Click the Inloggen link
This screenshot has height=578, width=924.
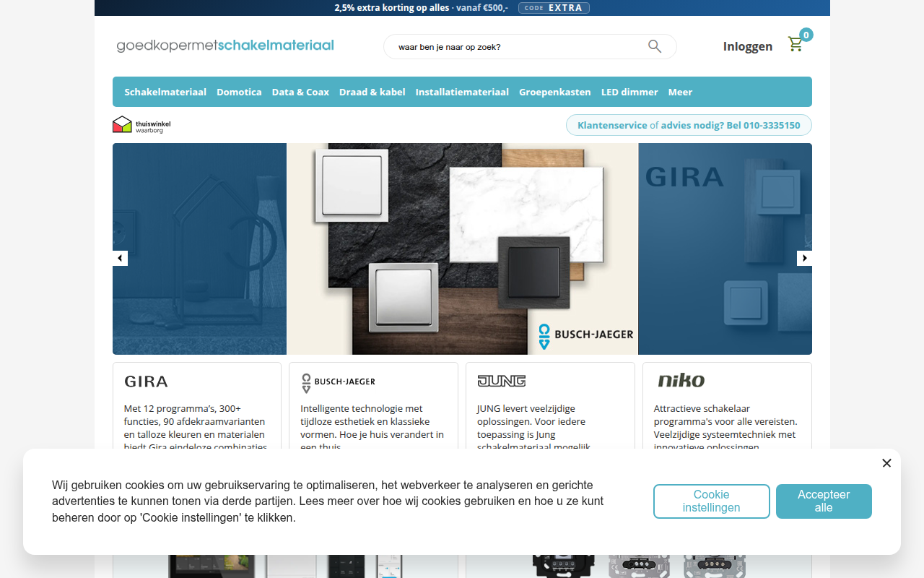coord(748,46)
